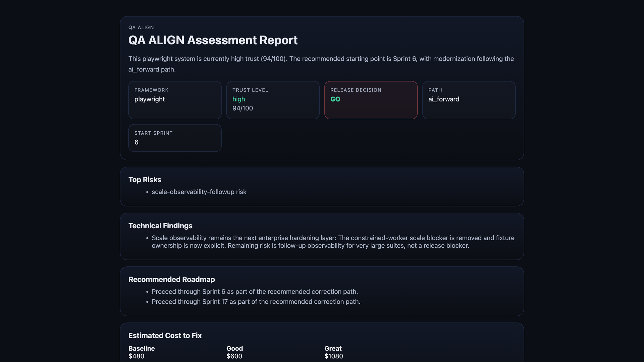644x362 pixels.
Task: Click the summary paragraph about high trust
Action: [x=321, y=64]
